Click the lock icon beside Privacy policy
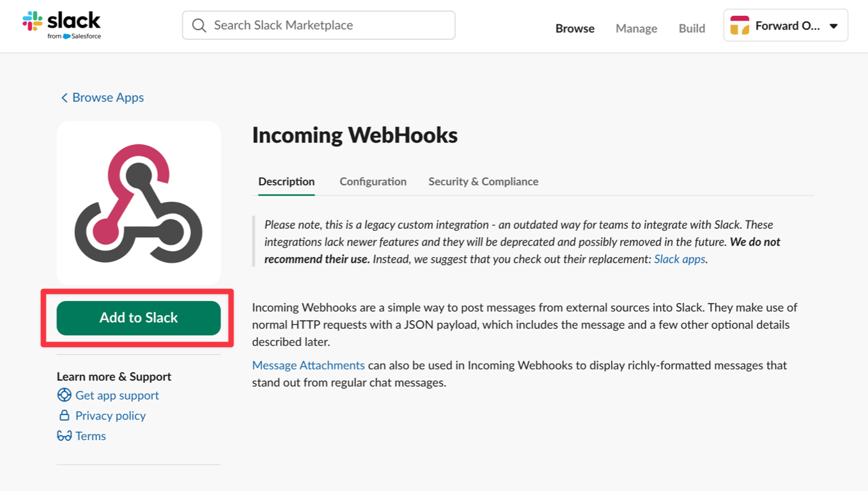This screenshot has width=868, height=491. point(64,416)
